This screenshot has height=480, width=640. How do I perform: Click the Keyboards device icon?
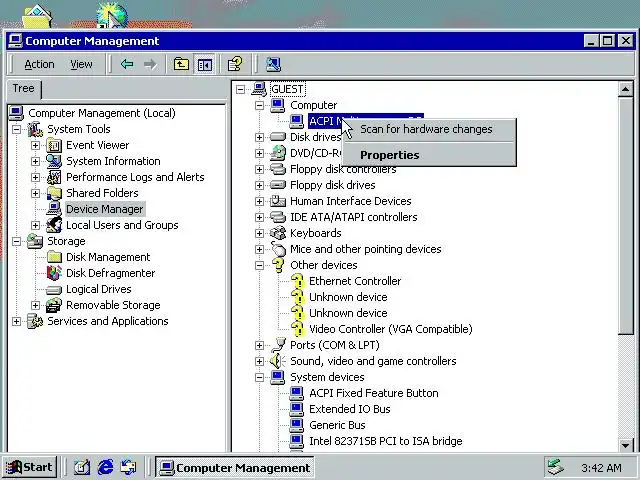pyautogui.click(x=278, y=233)
